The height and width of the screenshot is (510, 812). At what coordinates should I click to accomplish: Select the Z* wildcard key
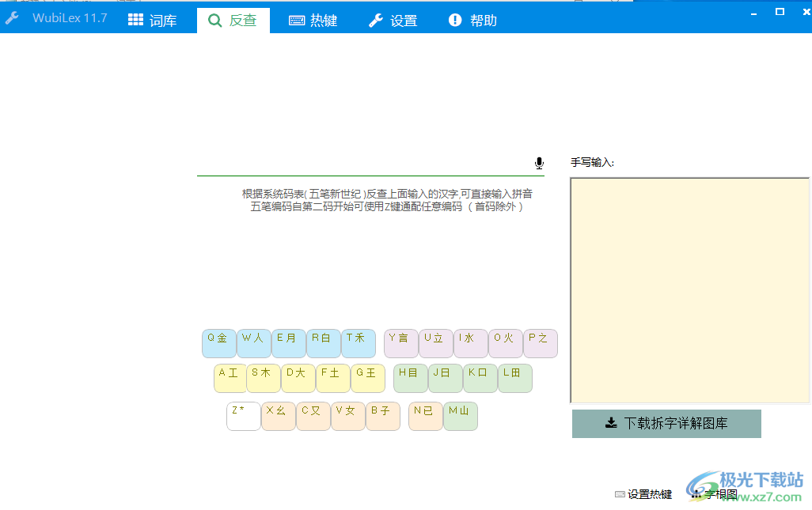pos(243,417)
